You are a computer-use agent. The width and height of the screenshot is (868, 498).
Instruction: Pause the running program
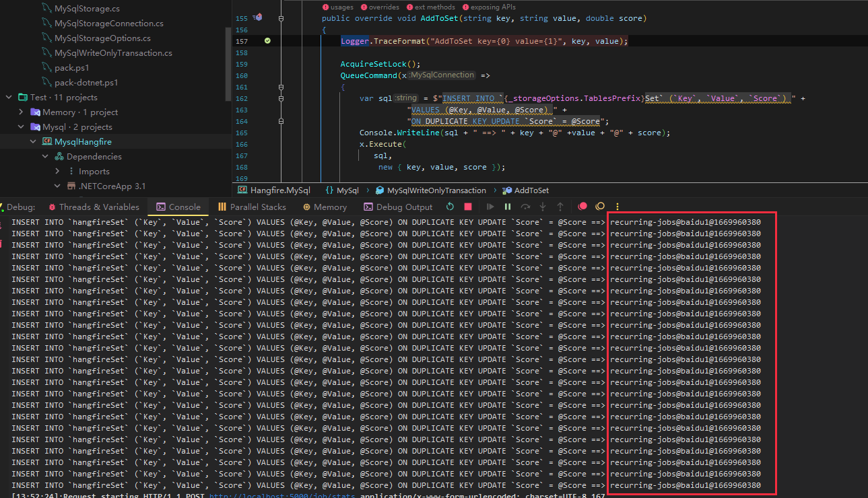pos(508,207)
